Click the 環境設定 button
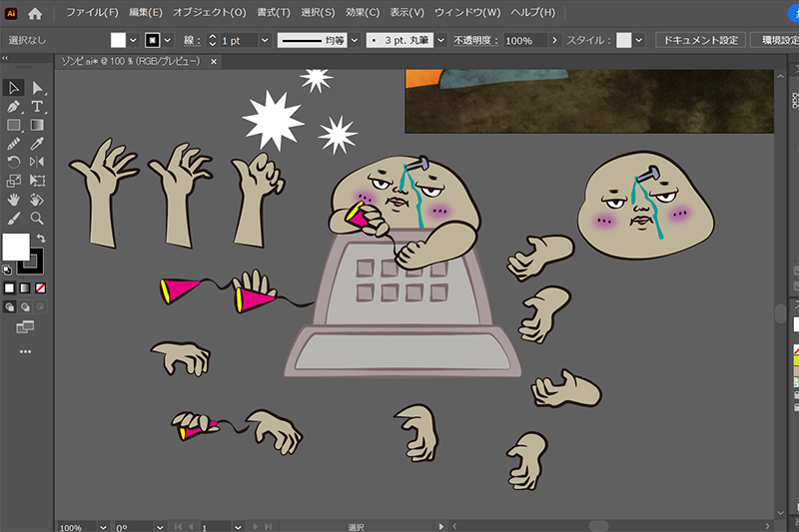The image size is (799, 532). pos(778,40)
